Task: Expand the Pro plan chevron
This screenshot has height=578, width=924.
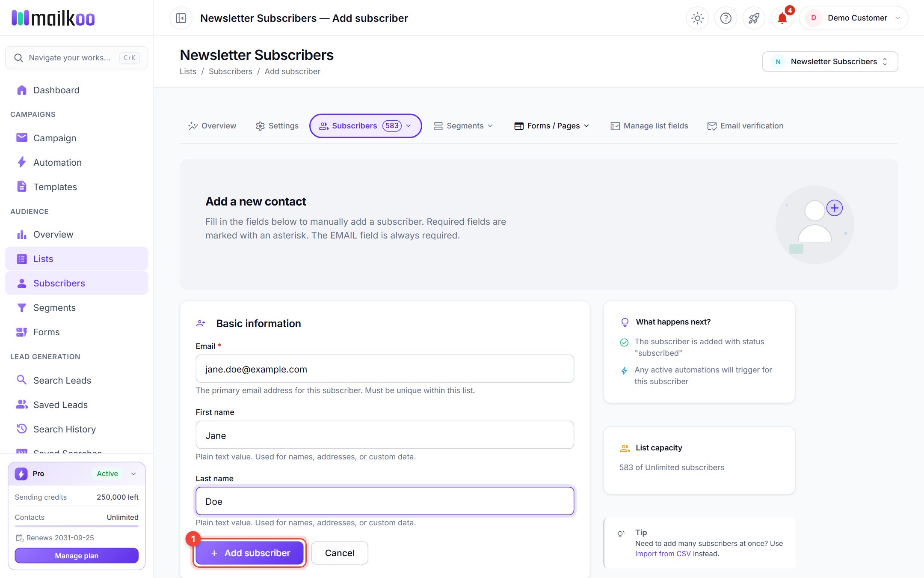Action: tap(133, 474)
